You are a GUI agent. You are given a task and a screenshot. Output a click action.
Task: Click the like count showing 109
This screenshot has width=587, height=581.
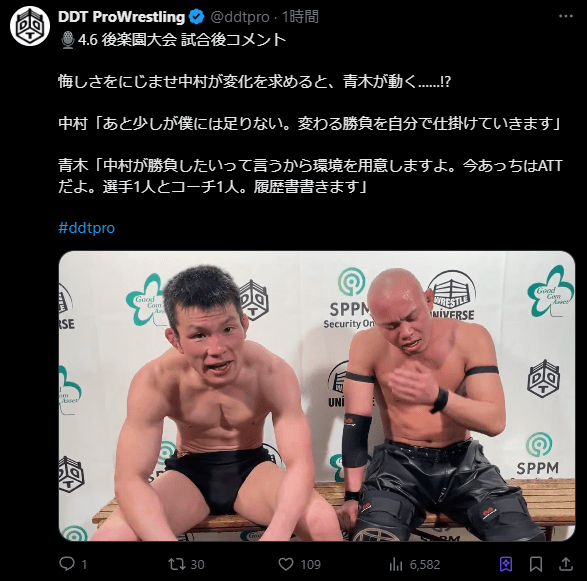(310, 565)
